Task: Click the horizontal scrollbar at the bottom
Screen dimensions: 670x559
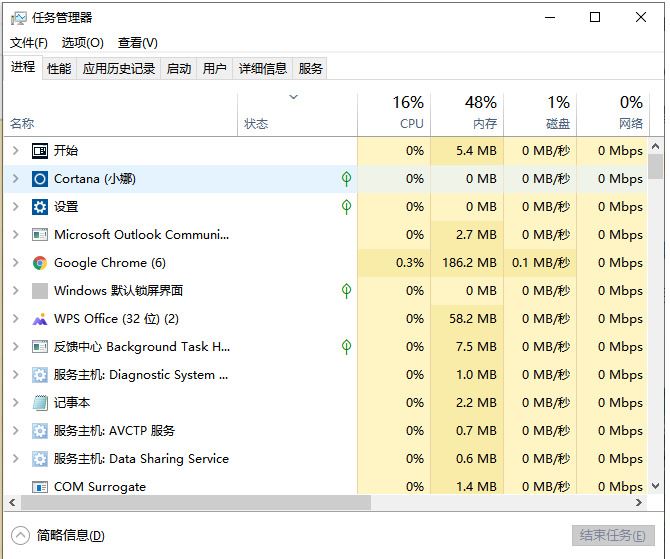Action: pyautogui.click(x=190, y=502)
